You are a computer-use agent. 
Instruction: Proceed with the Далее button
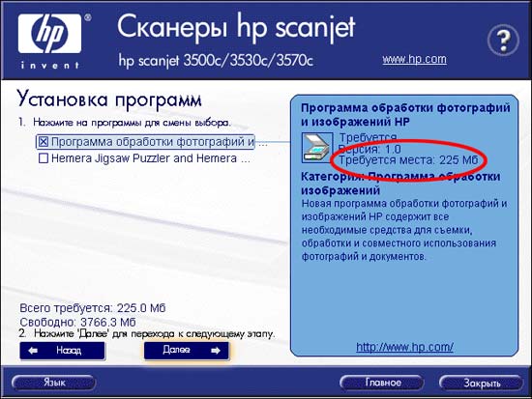pyautogui.click(x=187, y=350)
